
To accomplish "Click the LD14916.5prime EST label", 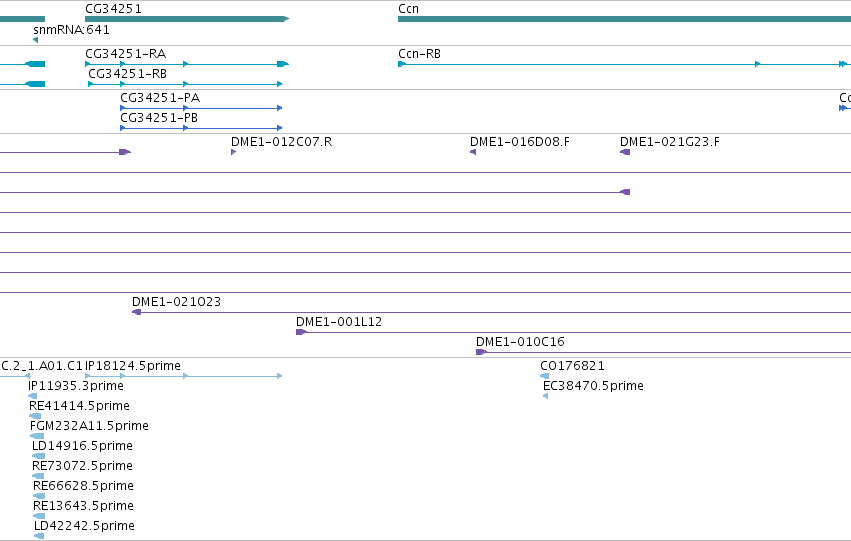I will coord(82,446).
